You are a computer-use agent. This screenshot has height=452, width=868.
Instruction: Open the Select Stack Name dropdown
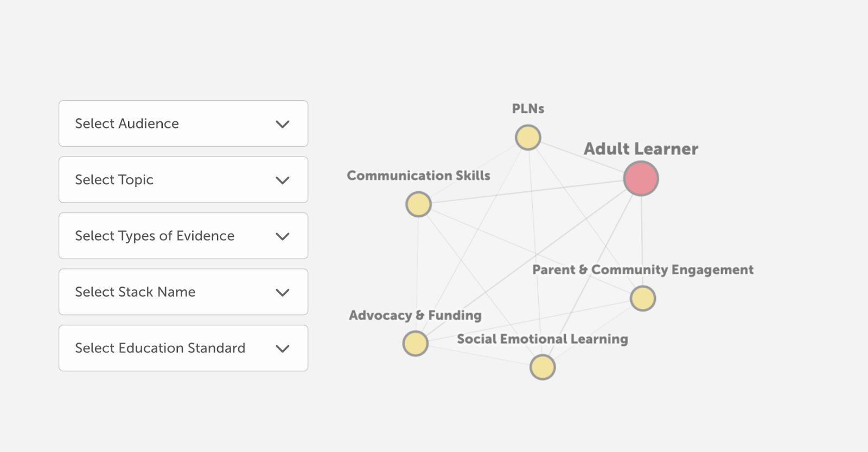point(183,292)
